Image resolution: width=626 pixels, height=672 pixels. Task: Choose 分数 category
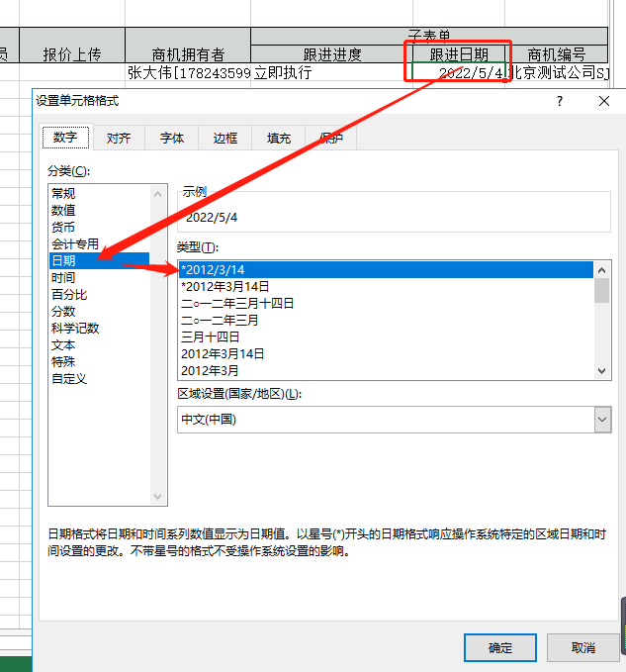[x=99, y=311]
